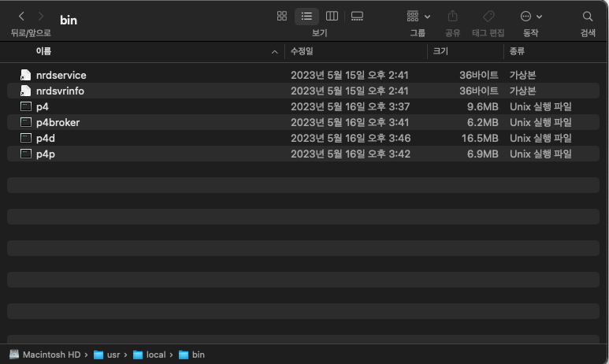This screenshot has width=609, height=364.
Task: Switch to list view
Action: tap(306, 16)
